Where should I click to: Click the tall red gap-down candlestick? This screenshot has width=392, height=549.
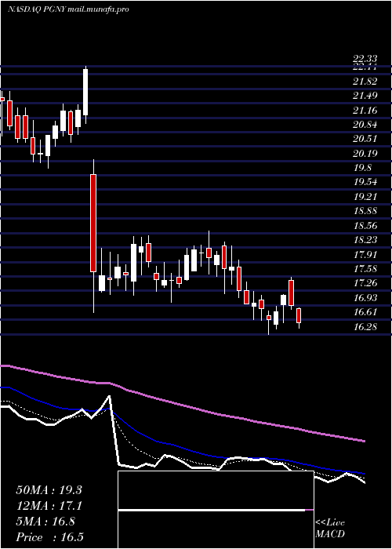(x=93, y=223)
